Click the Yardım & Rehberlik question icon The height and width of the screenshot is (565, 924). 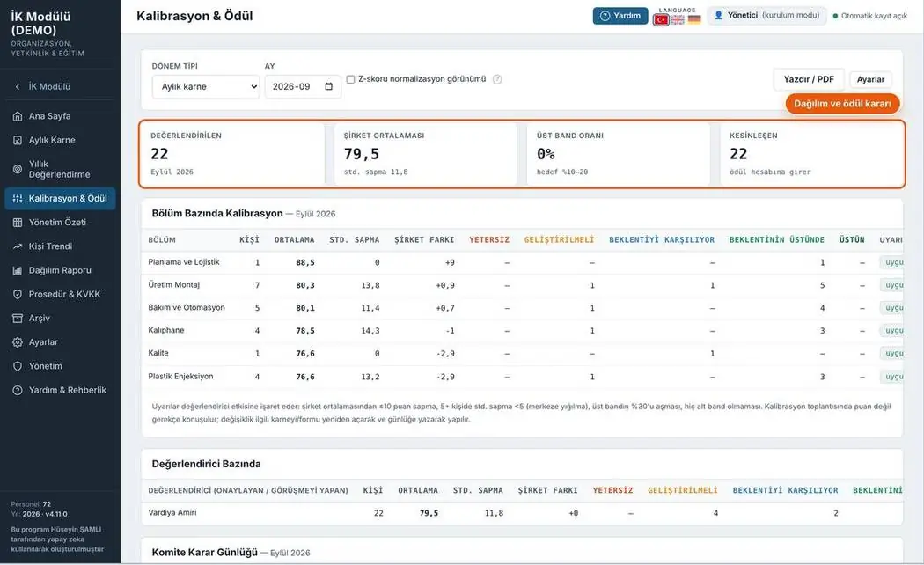pos(18,390)
